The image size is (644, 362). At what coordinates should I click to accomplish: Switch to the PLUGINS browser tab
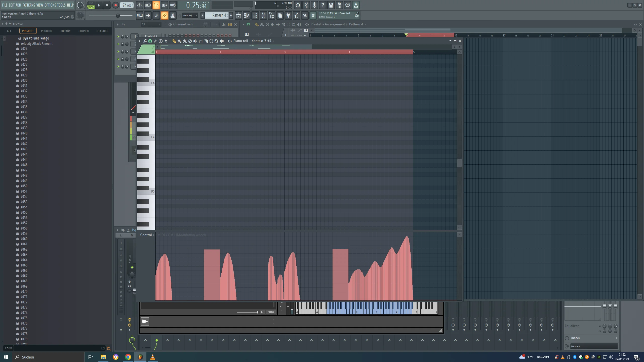(47, 31)
